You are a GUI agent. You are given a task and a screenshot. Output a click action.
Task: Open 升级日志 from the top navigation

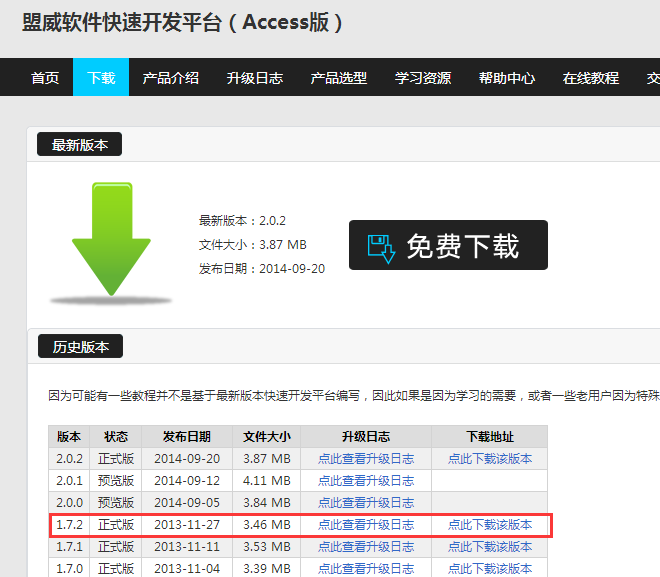point(255,78)
